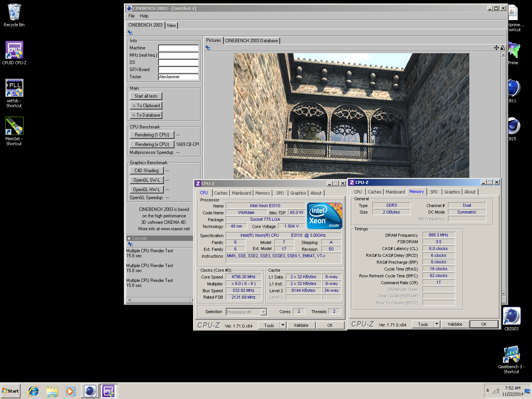Click the GFX-Board input field
Image resolution: width=532 pixels, height=399 pixels.
point(178,70)
